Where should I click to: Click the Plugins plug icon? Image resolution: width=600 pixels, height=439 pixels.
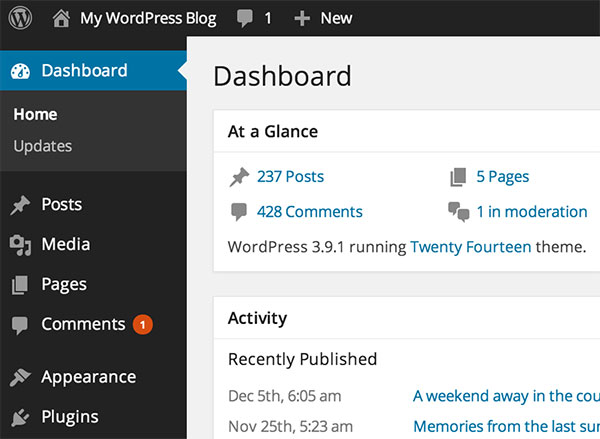point(20,418)
